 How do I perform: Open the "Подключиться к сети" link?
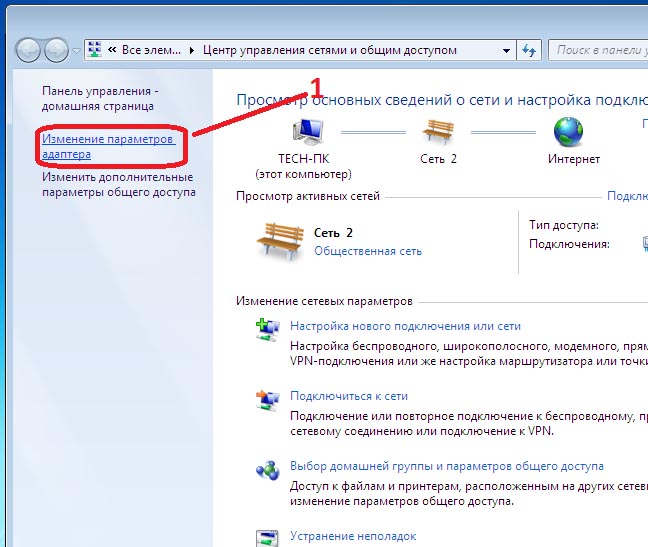[x=348, y=396]
